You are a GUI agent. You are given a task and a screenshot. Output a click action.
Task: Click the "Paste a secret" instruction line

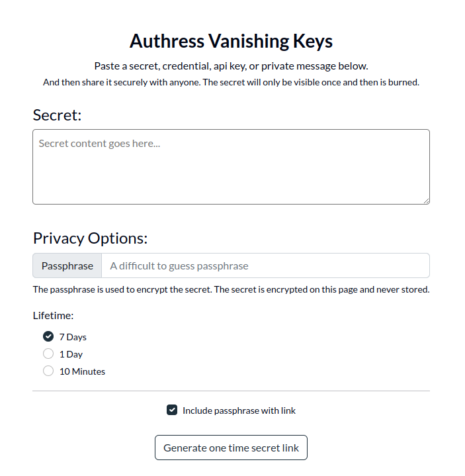(x=231, y=66)
